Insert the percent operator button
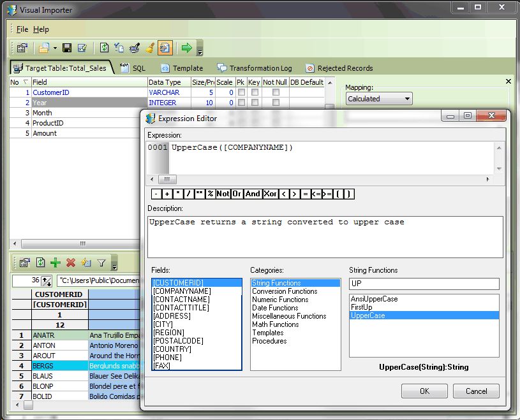Viewport: 520px width, 420px height. [x=211, y=194]
